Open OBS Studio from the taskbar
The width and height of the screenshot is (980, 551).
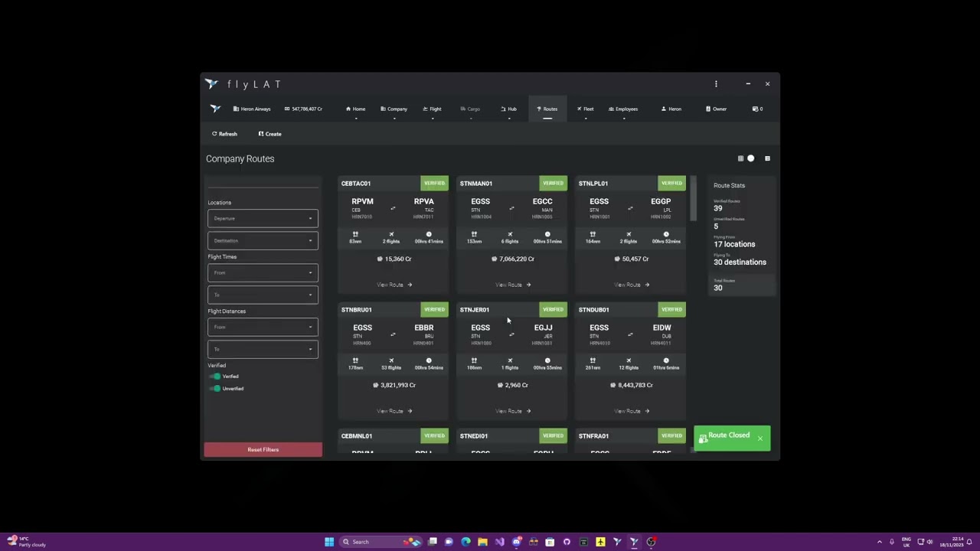click(x=651, y=542)
